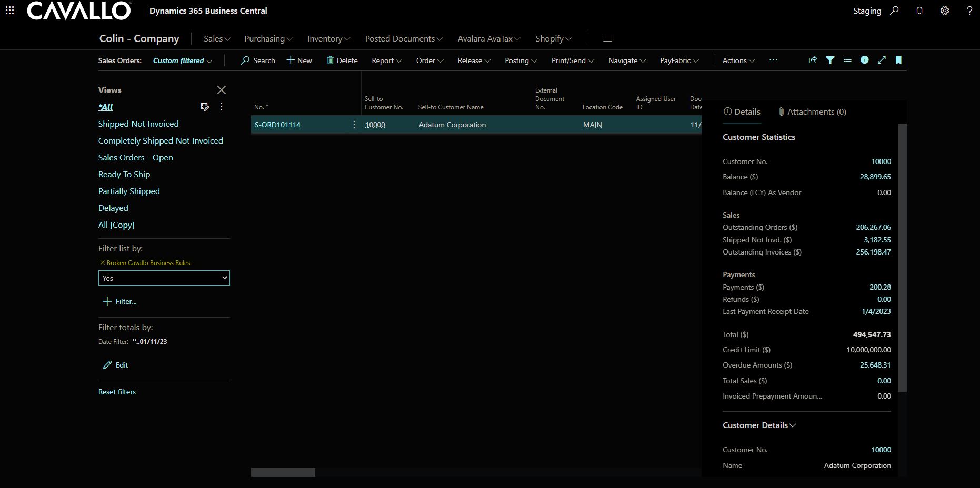Click the notifications bell icon

point(919,11)
